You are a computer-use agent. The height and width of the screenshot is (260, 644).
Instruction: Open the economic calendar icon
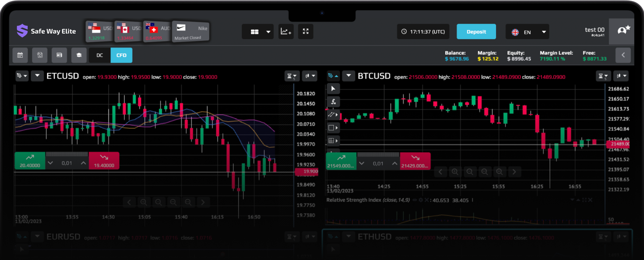20,55
